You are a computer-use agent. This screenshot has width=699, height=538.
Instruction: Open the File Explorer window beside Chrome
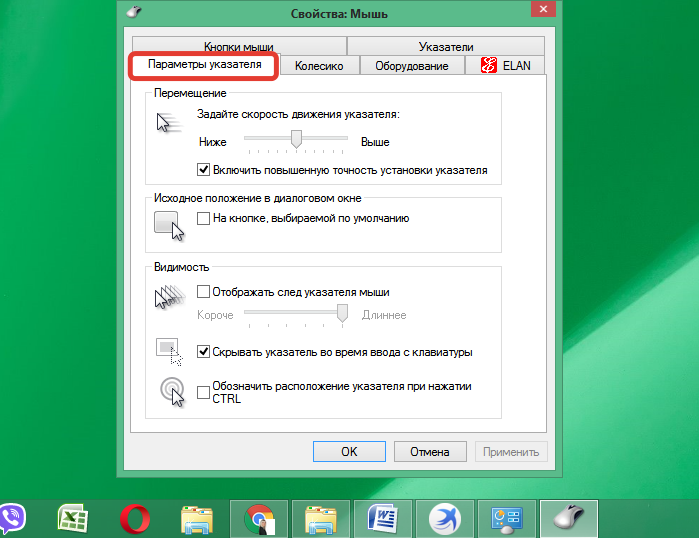(321, 519)
